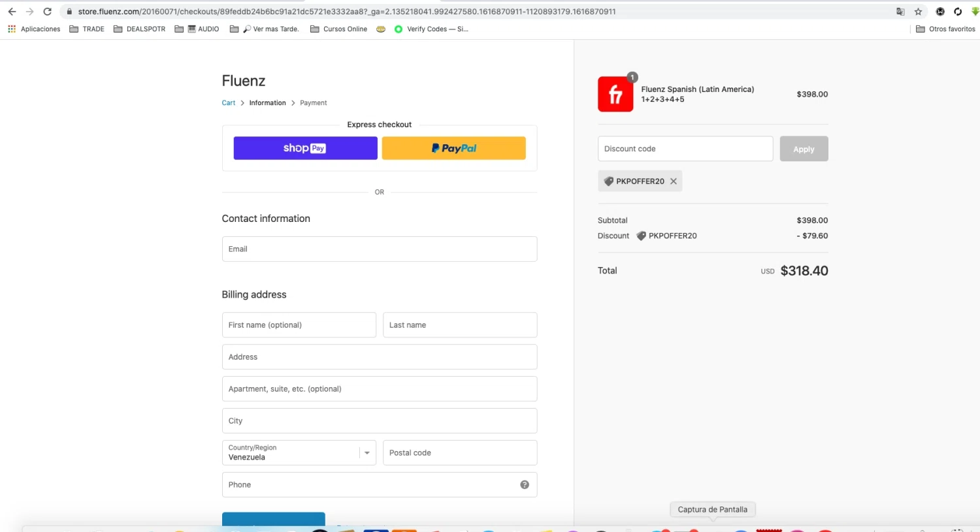The width and height of the screenshot is (980, 532).
Task: Click the Discount code input field
Action: [x=685, y=149]
